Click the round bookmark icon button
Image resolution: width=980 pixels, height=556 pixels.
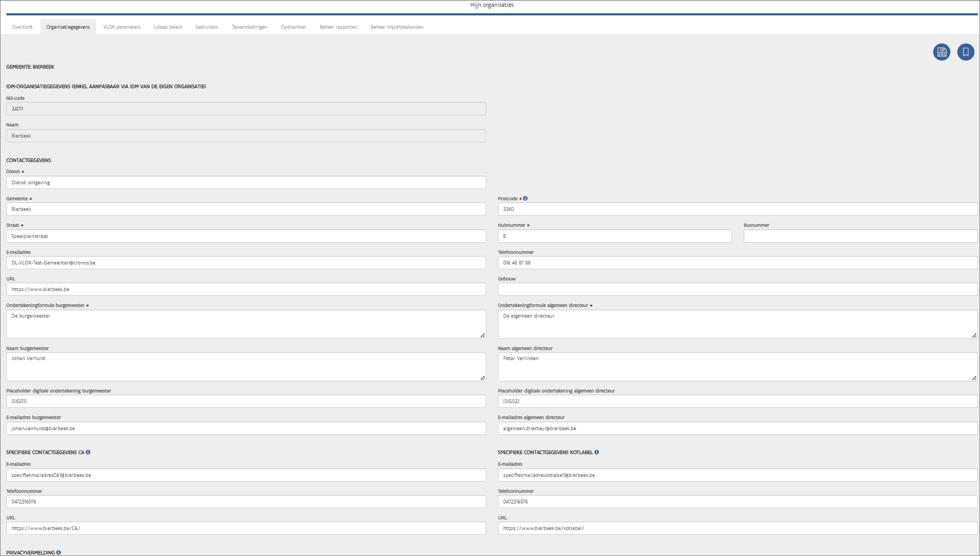click(965, 52)
